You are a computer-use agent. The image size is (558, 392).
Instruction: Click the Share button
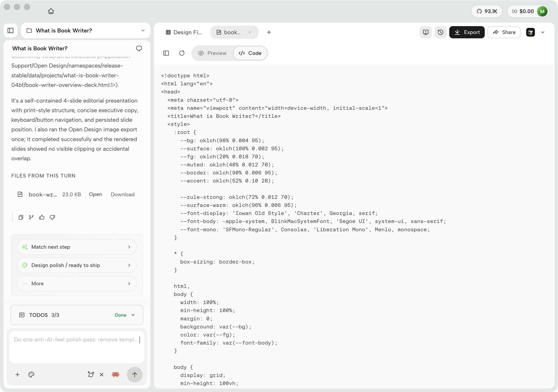click(504, 32)
